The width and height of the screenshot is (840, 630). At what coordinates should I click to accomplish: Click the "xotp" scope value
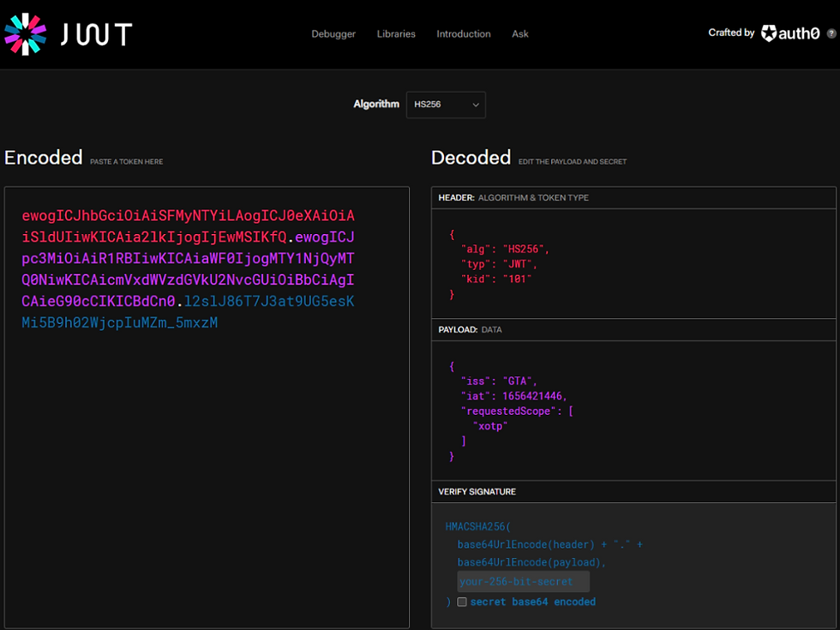pos(490,426)
